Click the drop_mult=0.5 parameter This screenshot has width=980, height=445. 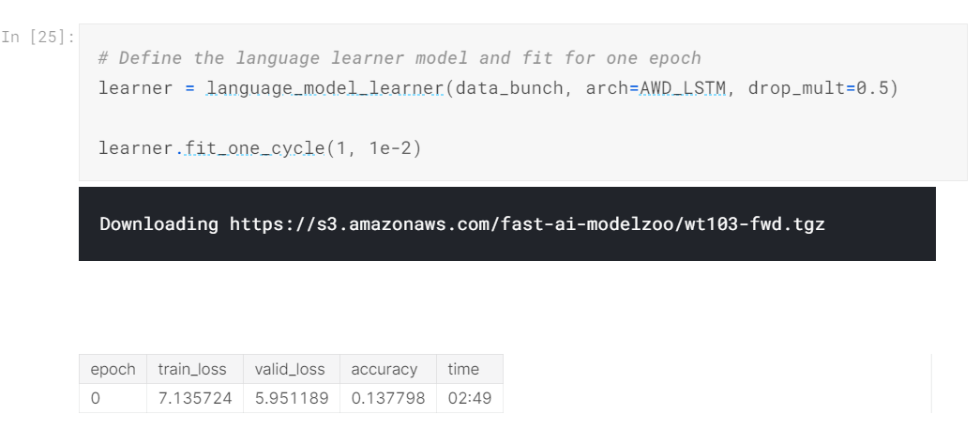click(x=822, y=89)
